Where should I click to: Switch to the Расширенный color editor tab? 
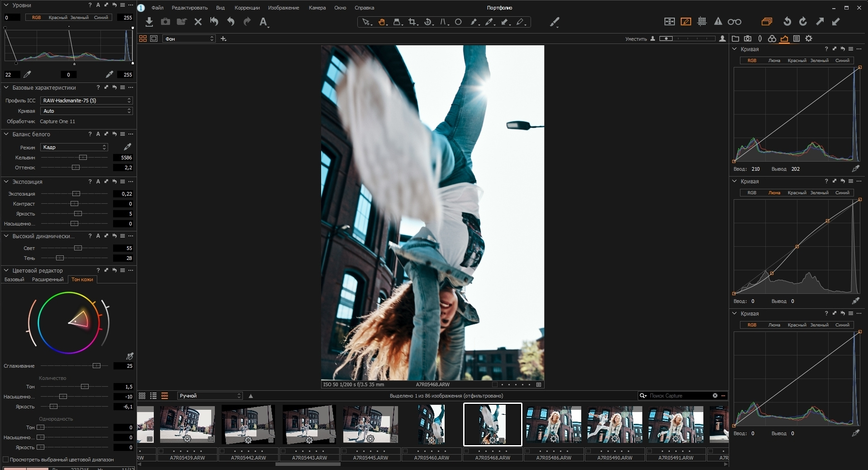point(47,279)
